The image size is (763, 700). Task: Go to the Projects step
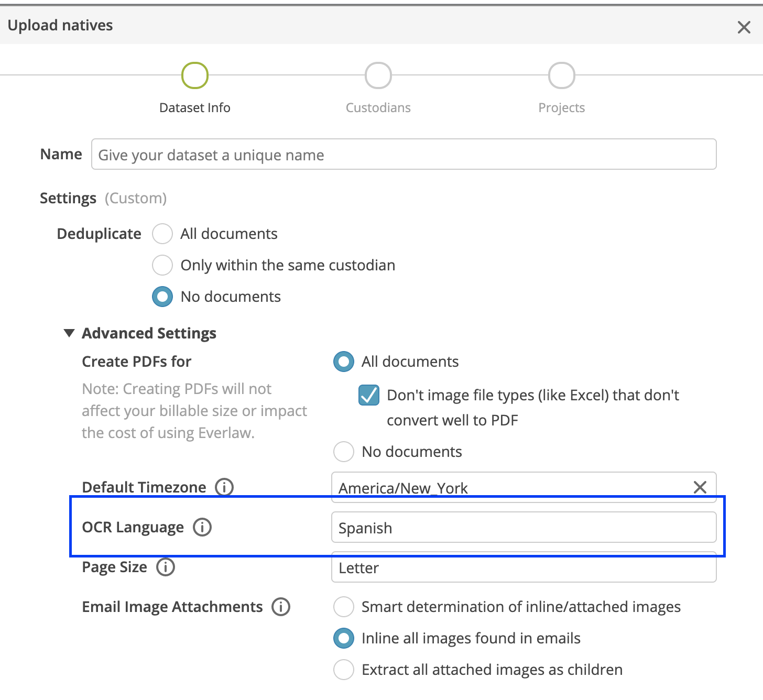coord(562,75)
